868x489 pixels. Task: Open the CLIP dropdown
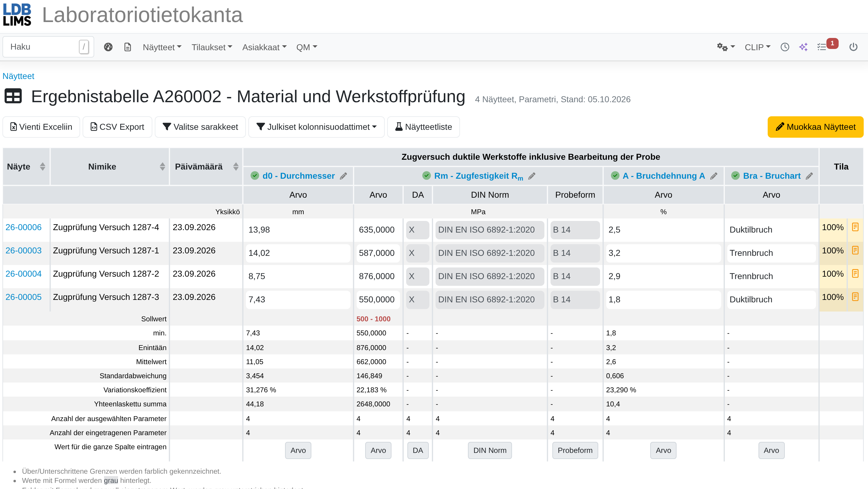758,47
